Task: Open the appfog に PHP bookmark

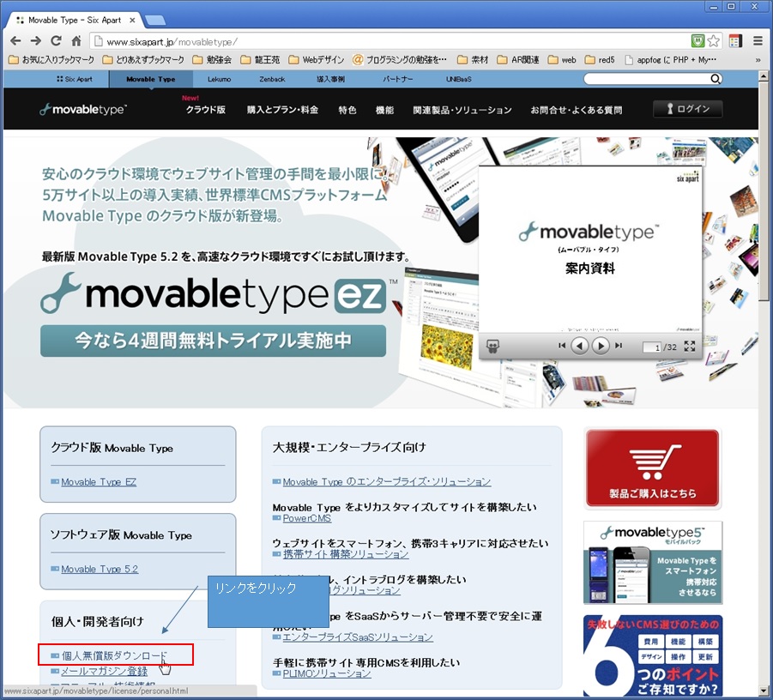Action: 670,60
